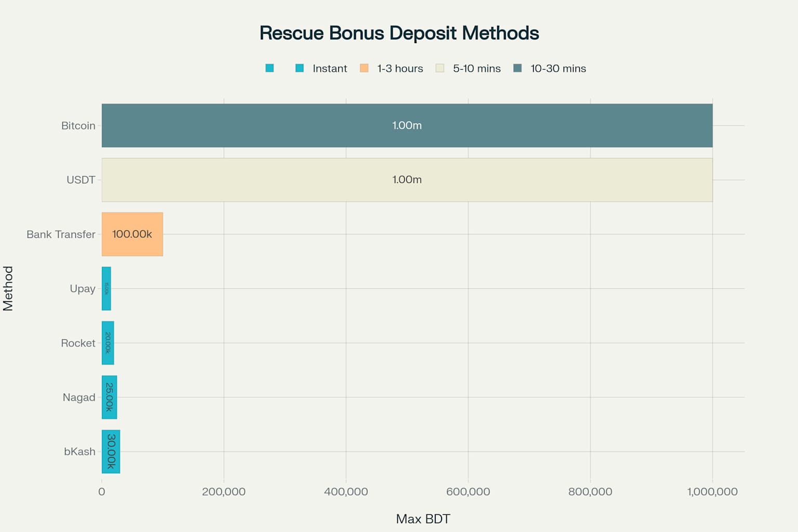This screenshot has height=532, width=798.
Task: Click the Upay axis label
Action: click(x=83, y=289)
